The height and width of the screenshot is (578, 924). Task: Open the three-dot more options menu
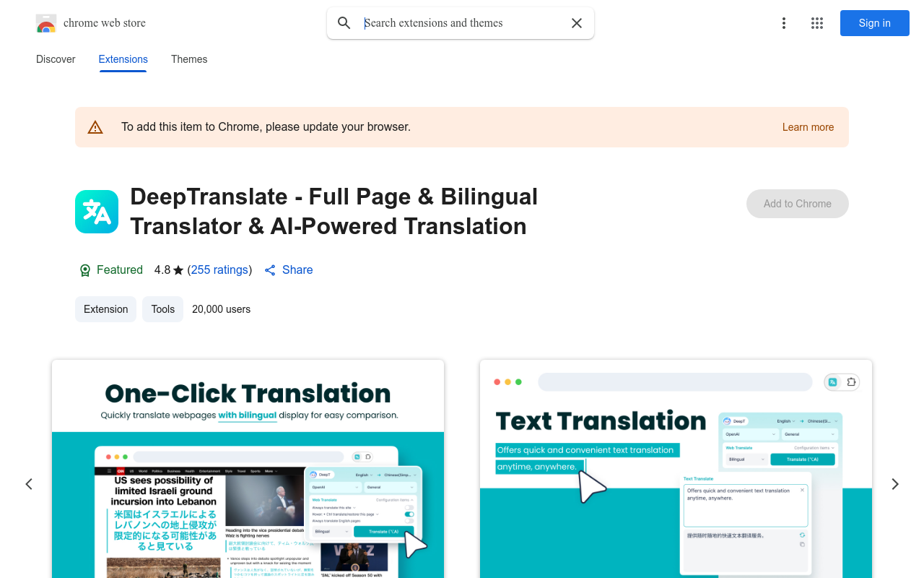click(x=784, y=23)
